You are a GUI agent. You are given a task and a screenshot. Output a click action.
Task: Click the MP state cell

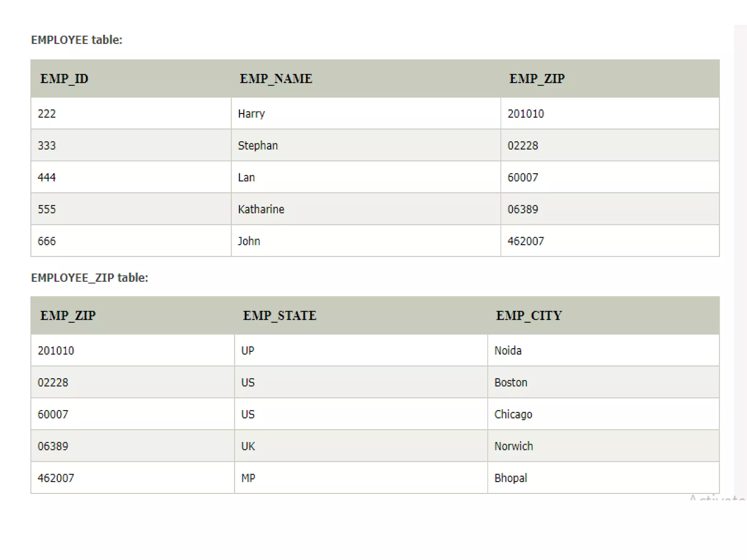click(x=248, y=478)
